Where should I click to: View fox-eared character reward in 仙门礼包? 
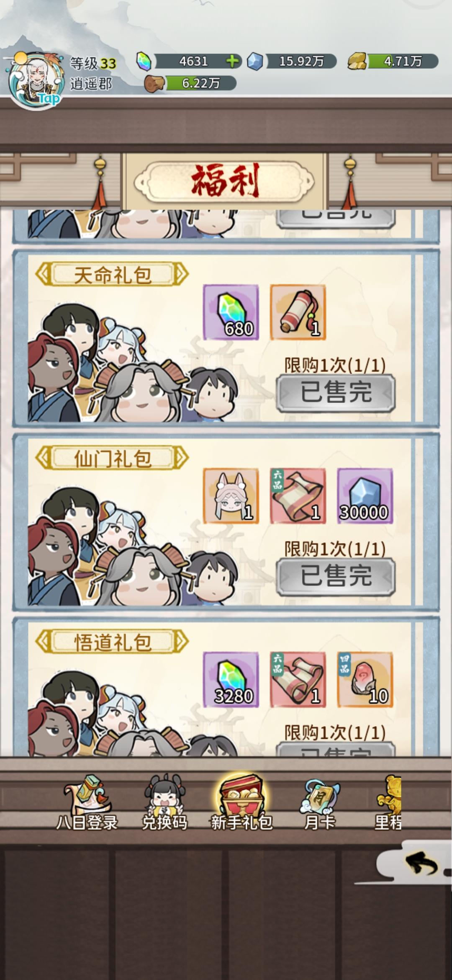[x=231, y=496]
